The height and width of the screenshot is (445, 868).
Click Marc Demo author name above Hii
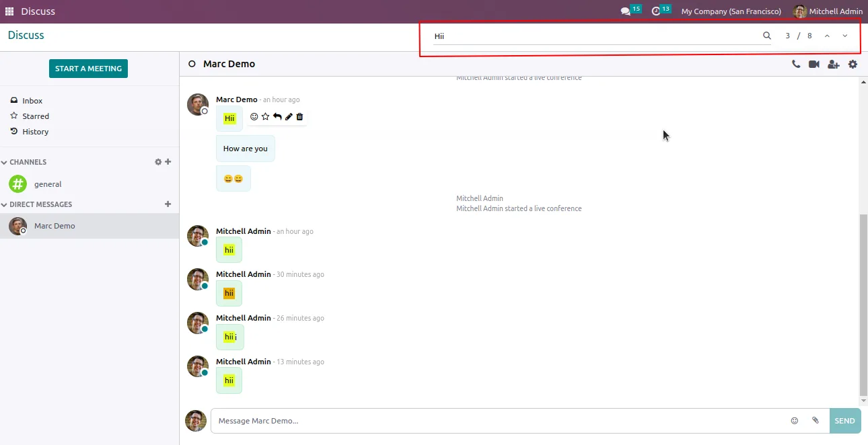(x=237, y=99)
